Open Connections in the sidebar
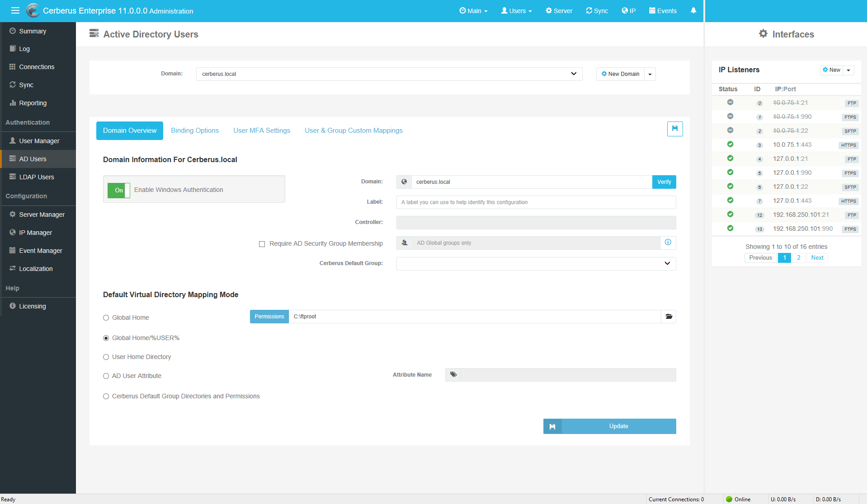 pyautogui.click(x=38, y=67)
